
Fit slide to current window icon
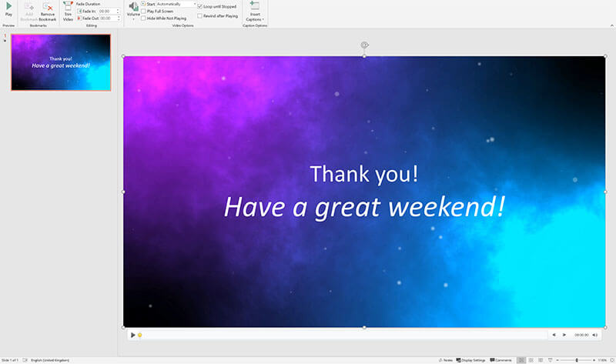[x=612, y=360]
